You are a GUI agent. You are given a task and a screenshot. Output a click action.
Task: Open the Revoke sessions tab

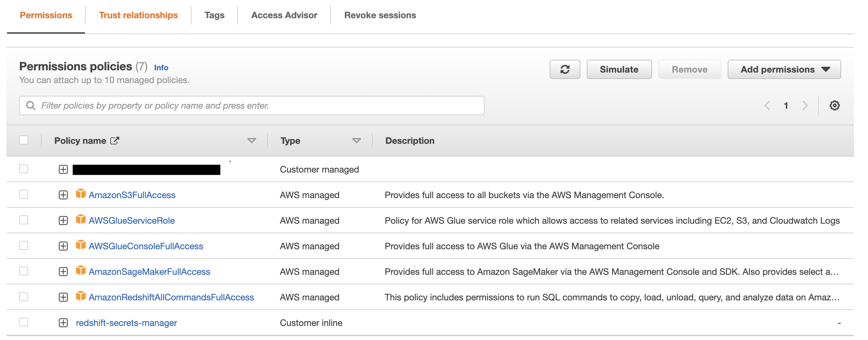[x=380, y=15]
